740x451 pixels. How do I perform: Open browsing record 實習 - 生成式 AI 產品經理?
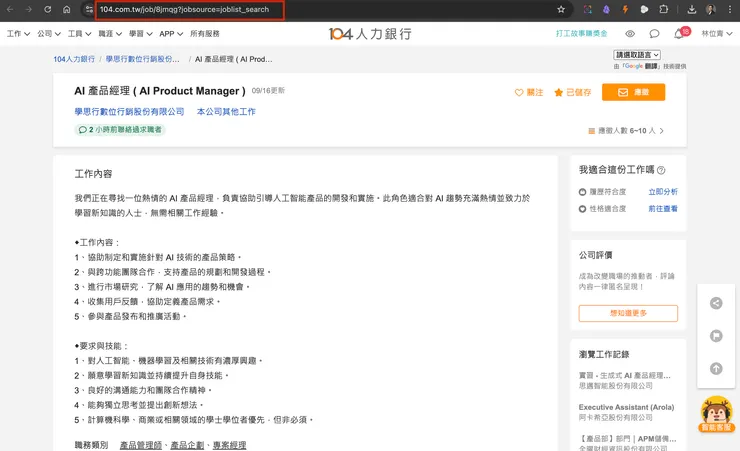coord(625,376)
